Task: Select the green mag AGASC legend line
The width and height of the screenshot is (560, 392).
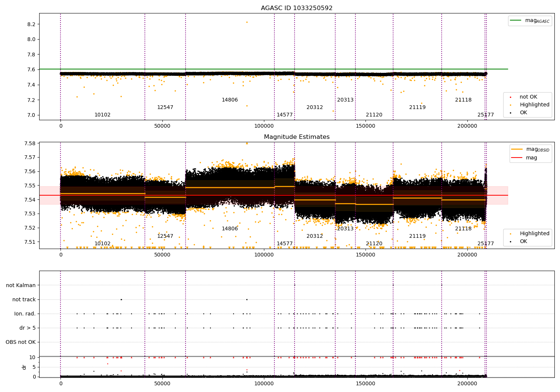Action: click(516, 21)
